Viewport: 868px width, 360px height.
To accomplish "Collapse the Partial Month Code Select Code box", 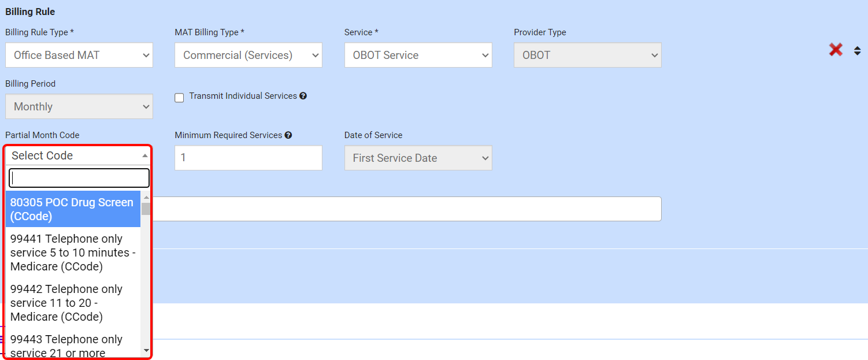I will pos(78,155).
